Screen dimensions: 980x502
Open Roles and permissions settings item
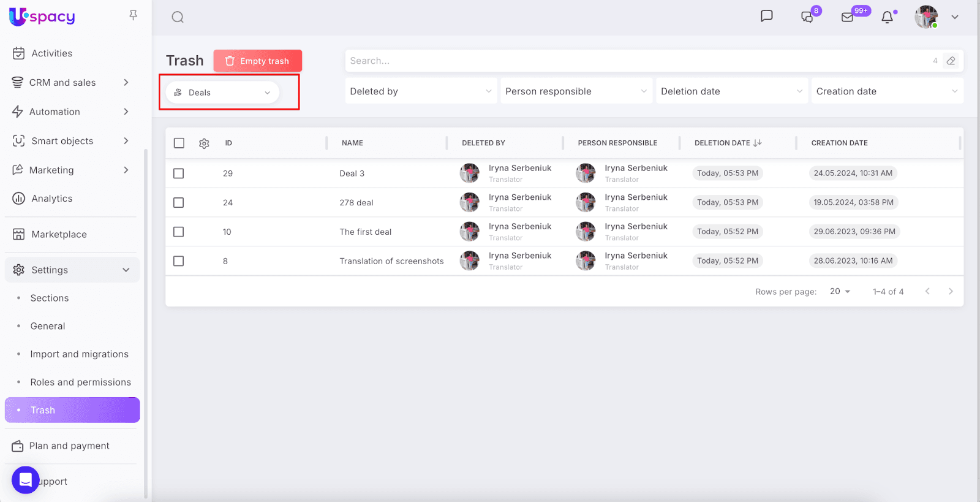pyautogui.click(x=80, y=382)
